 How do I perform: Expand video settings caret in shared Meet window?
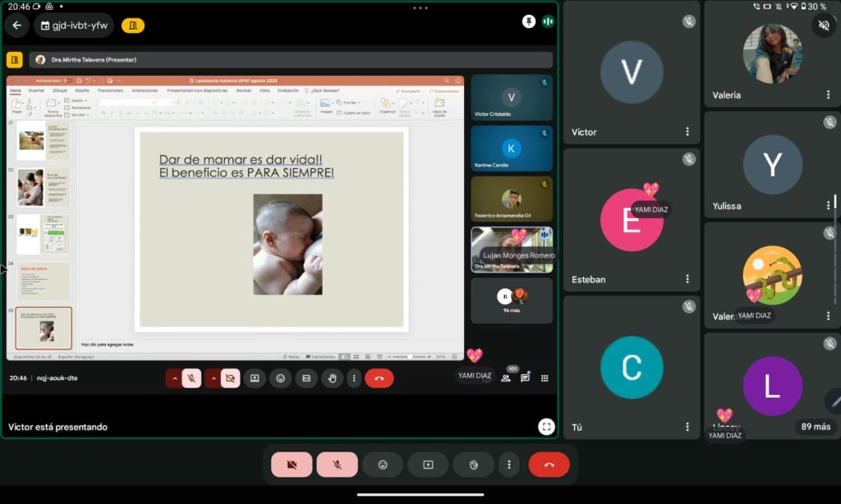tap(214, 378)
